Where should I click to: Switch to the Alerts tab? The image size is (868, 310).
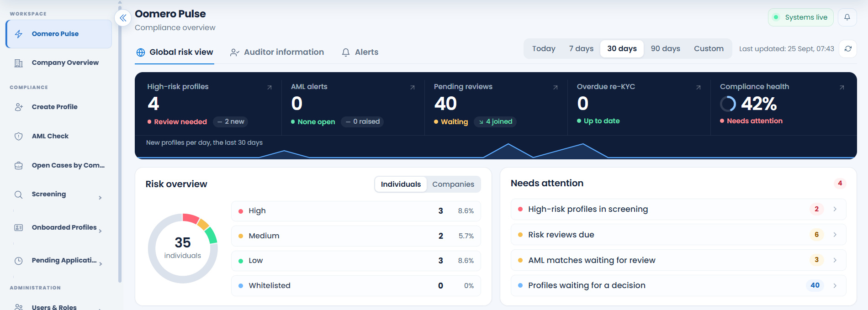360,53
